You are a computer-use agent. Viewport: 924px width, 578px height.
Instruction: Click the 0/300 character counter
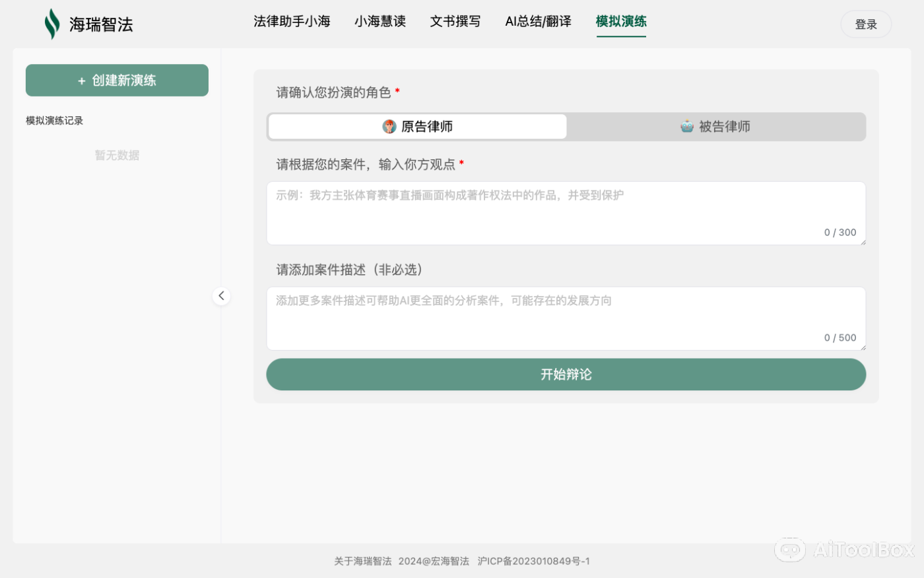(840, 232)
